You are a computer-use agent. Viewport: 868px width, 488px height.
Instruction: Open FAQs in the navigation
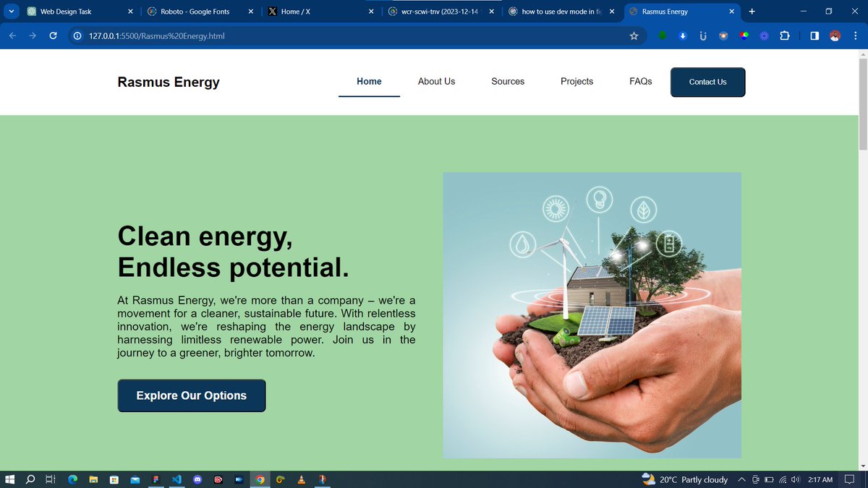(x=640, y=82)
